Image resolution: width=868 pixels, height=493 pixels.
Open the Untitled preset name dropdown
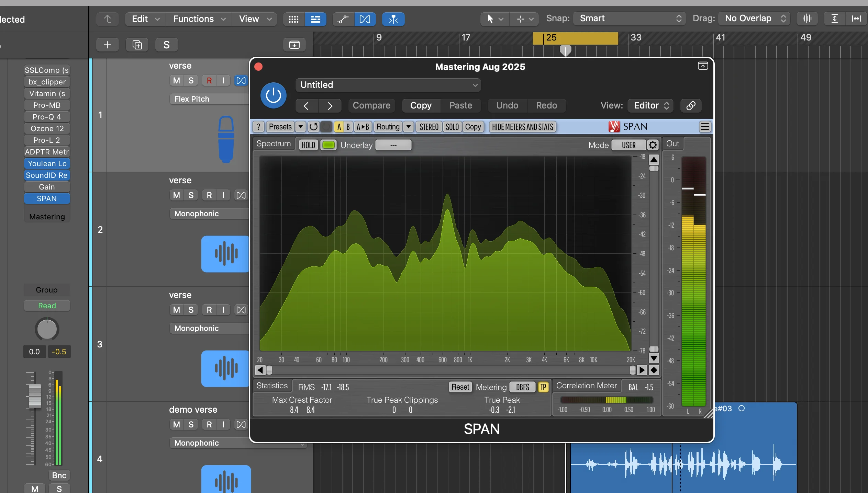[388, 85]
